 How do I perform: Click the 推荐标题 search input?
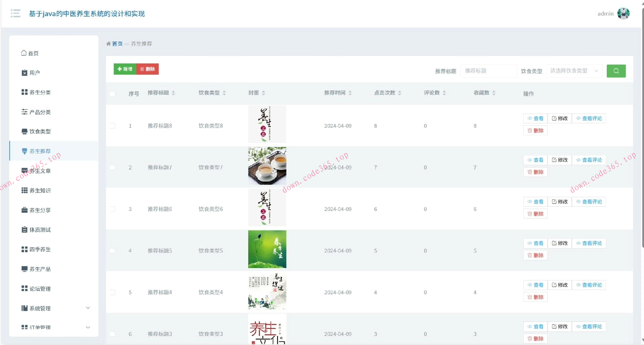[488, 71]
